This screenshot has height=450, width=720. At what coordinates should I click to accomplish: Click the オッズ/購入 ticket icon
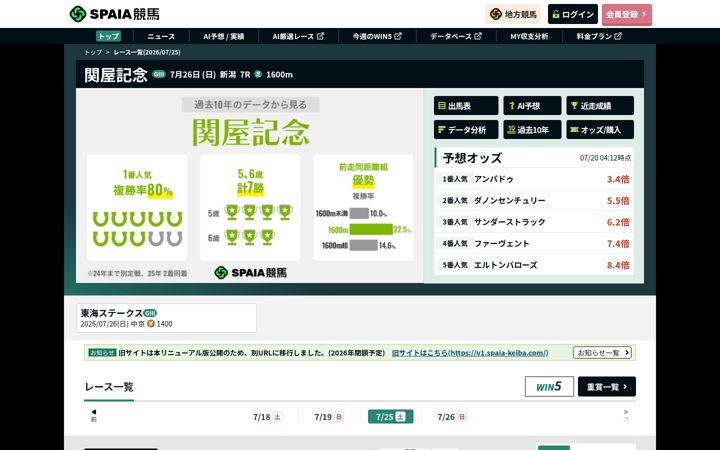(x=574, y=129)
